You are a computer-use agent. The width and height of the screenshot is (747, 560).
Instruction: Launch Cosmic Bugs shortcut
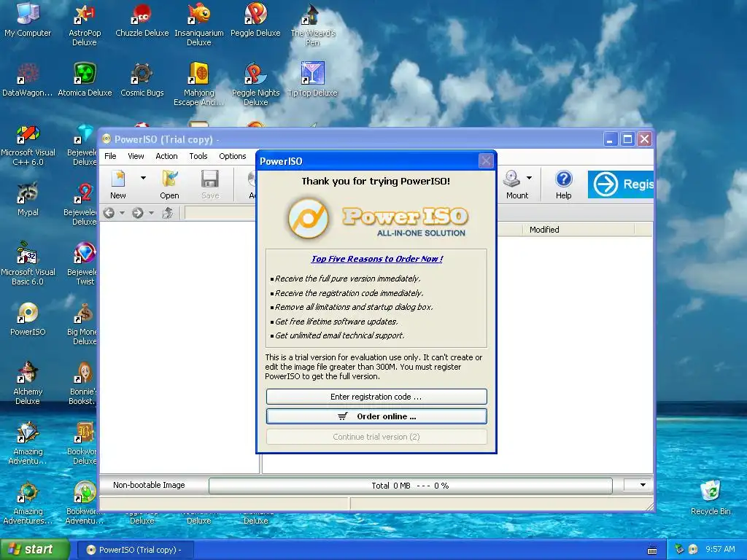(x=142, y=79)
